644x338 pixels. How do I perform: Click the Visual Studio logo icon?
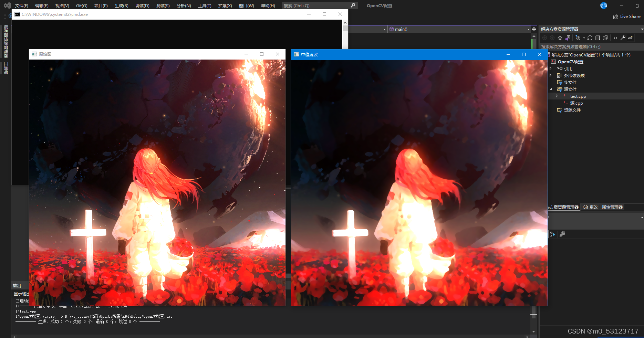coord(7,6)
